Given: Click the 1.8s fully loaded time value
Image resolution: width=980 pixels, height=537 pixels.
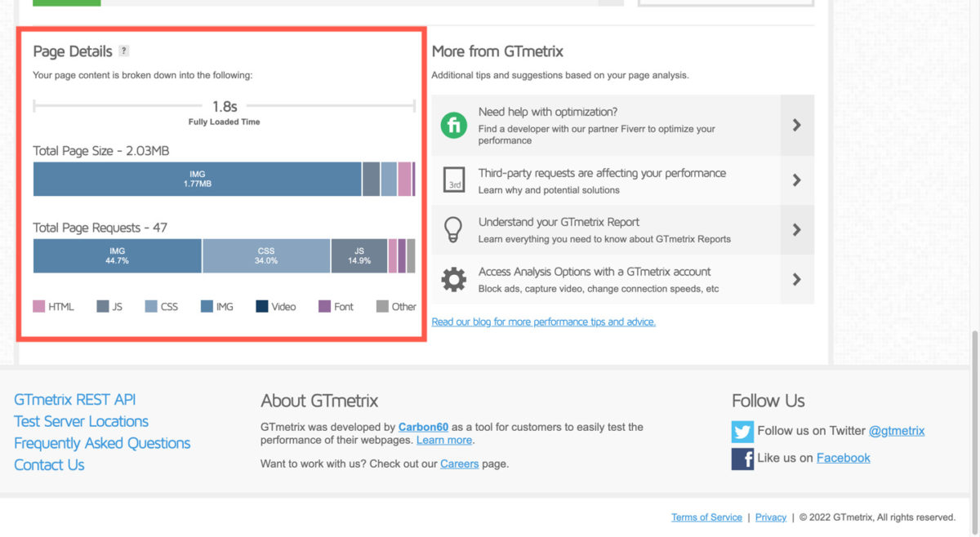Looking at the screenshot, I should click(x=224, y=106).
